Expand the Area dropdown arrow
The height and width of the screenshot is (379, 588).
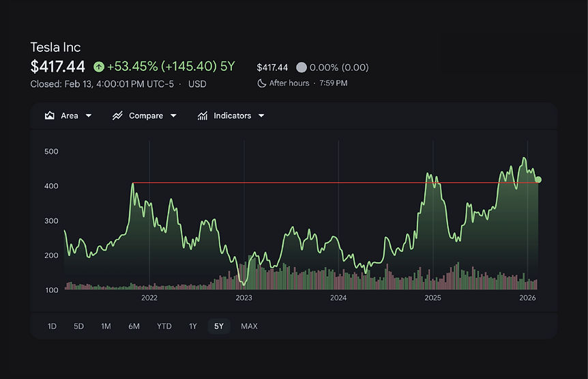coord(89,115)
